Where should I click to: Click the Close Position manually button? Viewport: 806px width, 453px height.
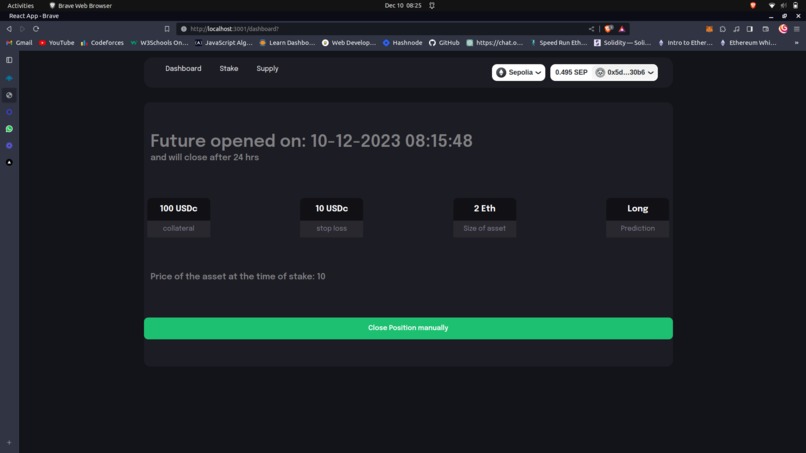point(408,328)
